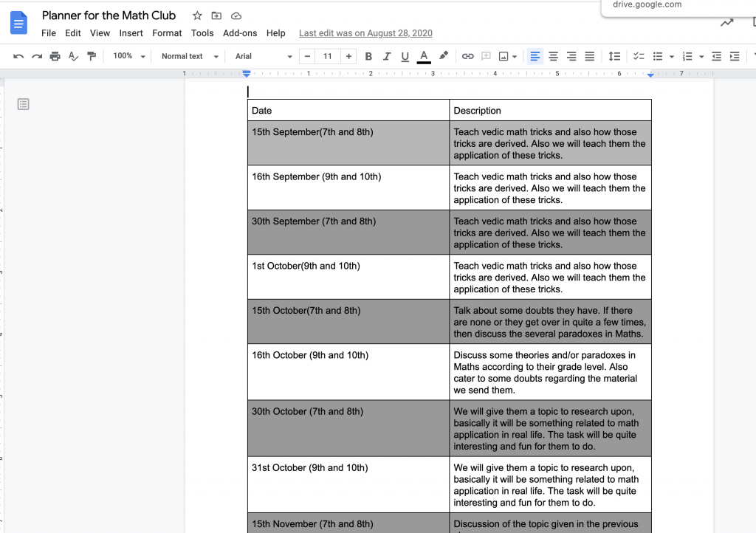
Task: Click the Date header cell
Action: pos(348,110)
